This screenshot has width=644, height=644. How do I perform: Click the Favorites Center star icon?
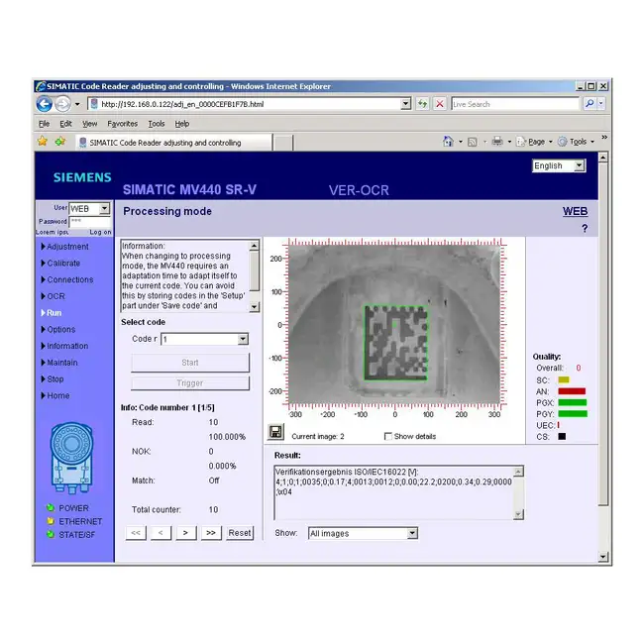pyautogui.click(x=43, y=142)
